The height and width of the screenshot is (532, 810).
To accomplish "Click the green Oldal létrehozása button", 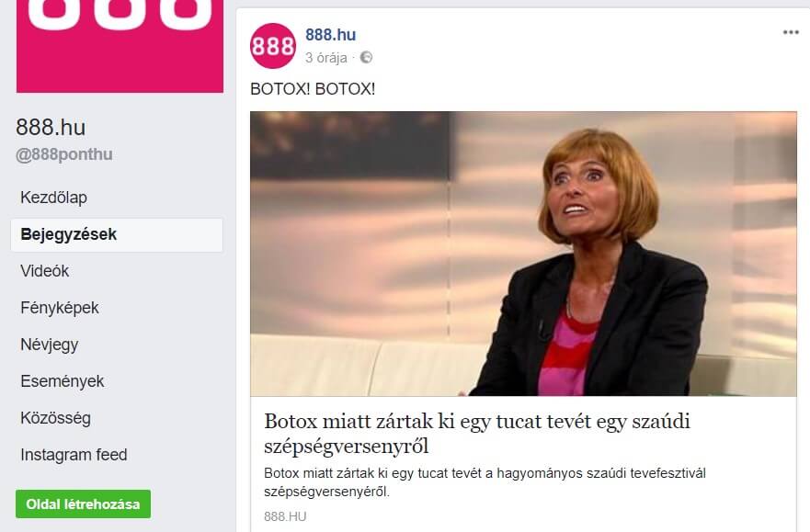I will [x=83, y=504].
